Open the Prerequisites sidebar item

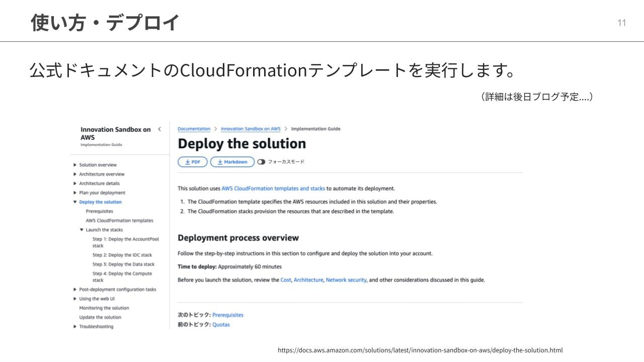pos(99,211)
